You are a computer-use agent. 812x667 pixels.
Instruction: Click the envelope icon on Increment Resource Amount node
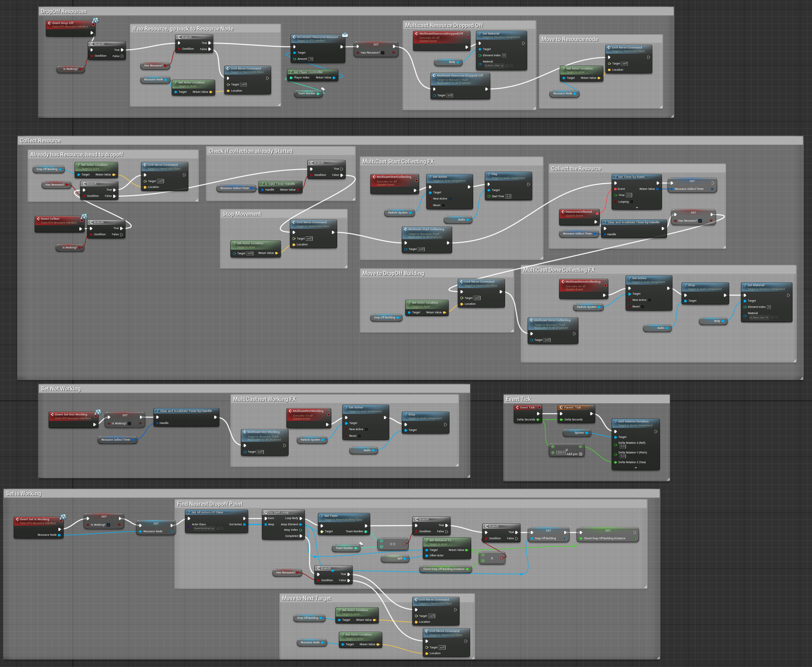[x=345, y=35]
